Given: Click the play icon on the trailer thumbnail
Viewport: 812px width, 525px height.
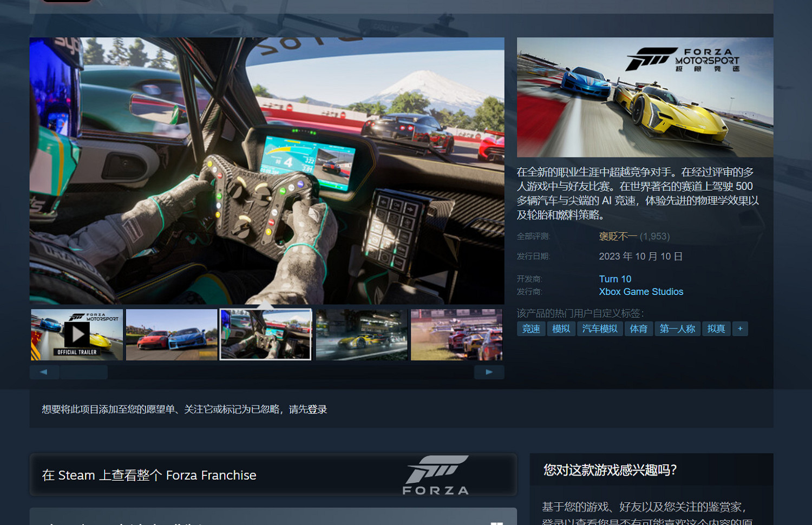Looking at the screenshot, I should click(76, 334).
